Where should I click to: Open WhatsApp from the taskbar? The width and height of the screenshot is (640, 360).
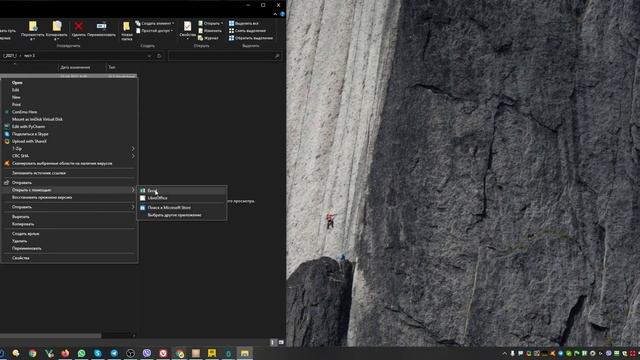coord(81,353)
